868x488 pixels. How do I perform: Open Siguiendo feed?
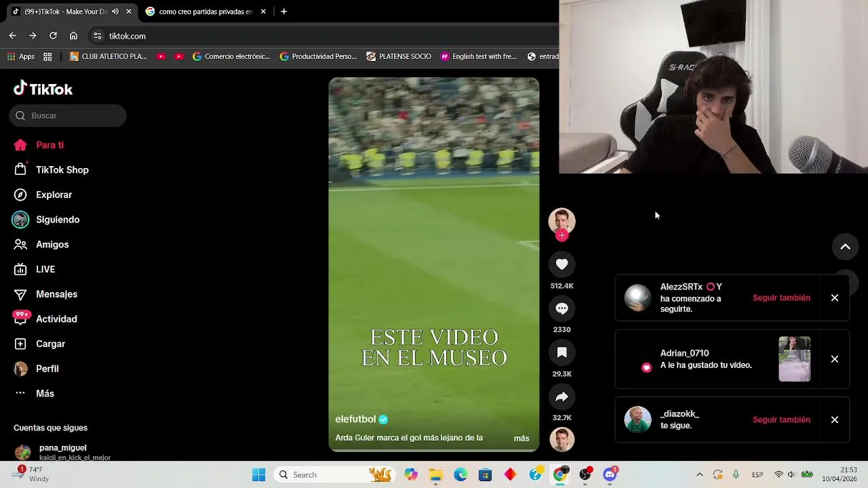point(47,220)
